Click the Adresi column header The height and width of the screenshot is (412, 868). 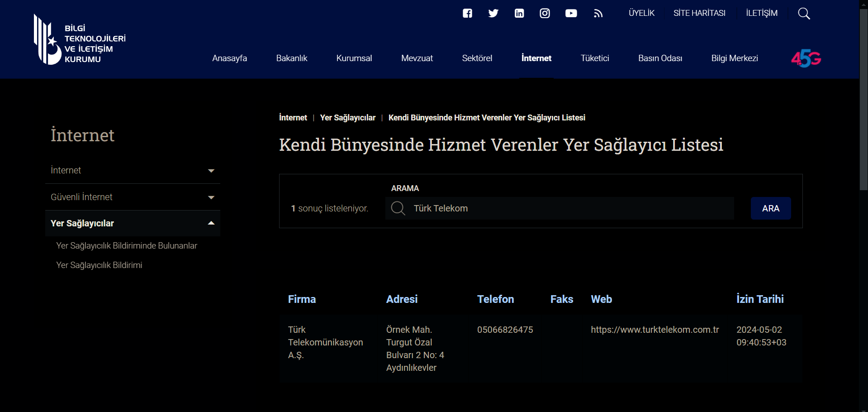[x=402, y=299]
